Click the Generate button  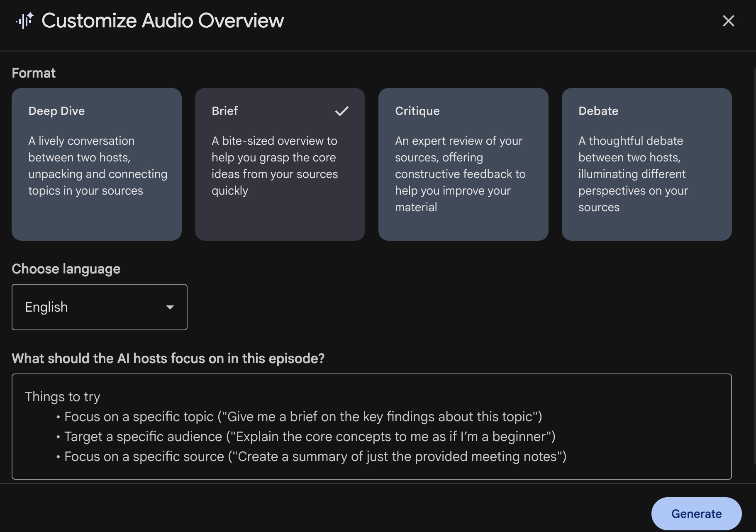(697, 514)
